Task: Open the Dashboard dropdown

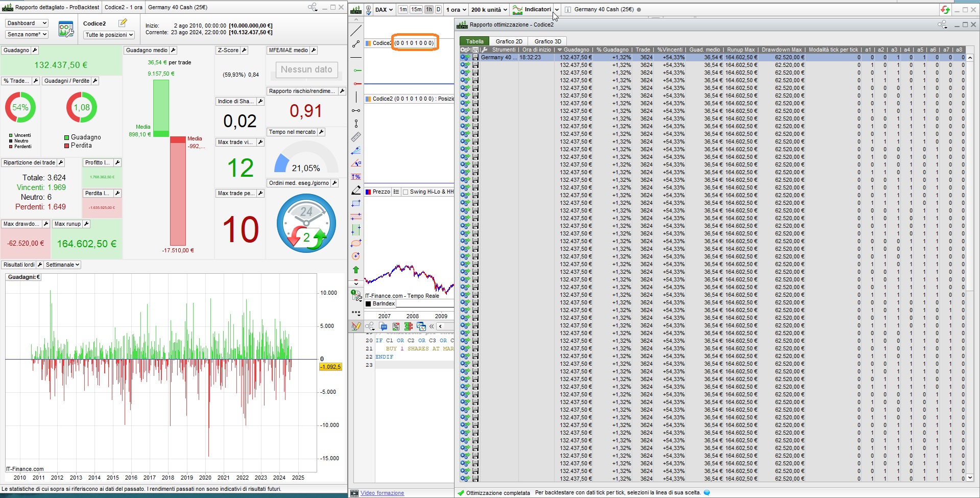Action: click(27, 23)
